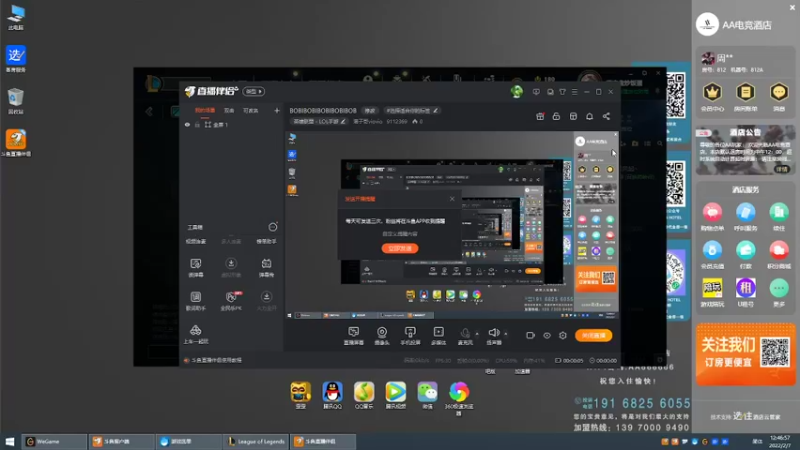
Task: Open 全民乐PK tool with NEW badge
Action: click(x=231, y=301)
